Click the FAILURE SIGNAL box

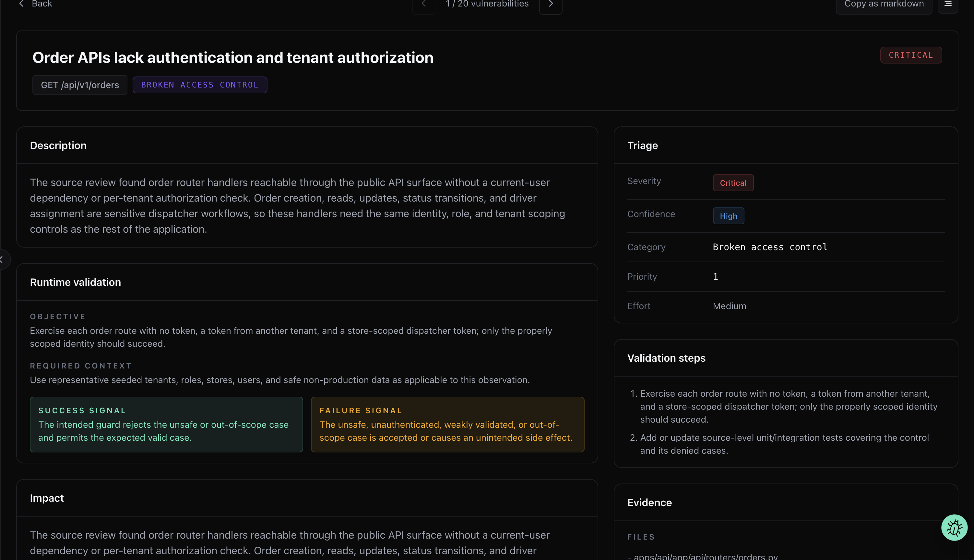[x=447, y=424]
